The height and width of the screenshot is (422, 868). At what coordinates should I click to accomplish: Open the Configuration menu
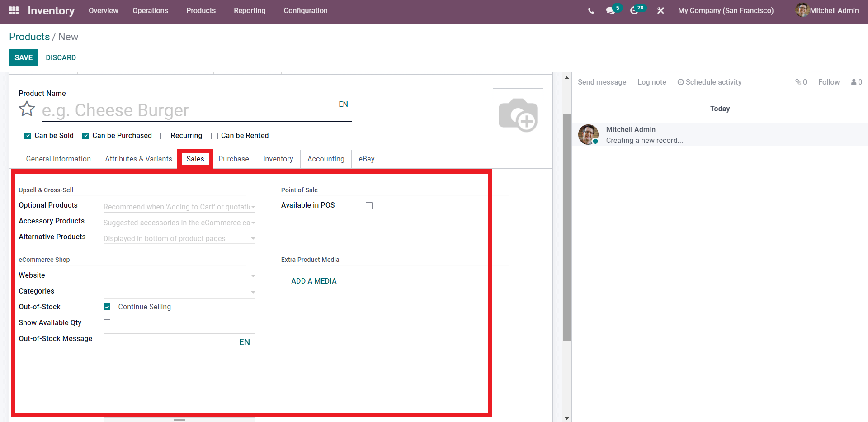[x=306, y=10]
